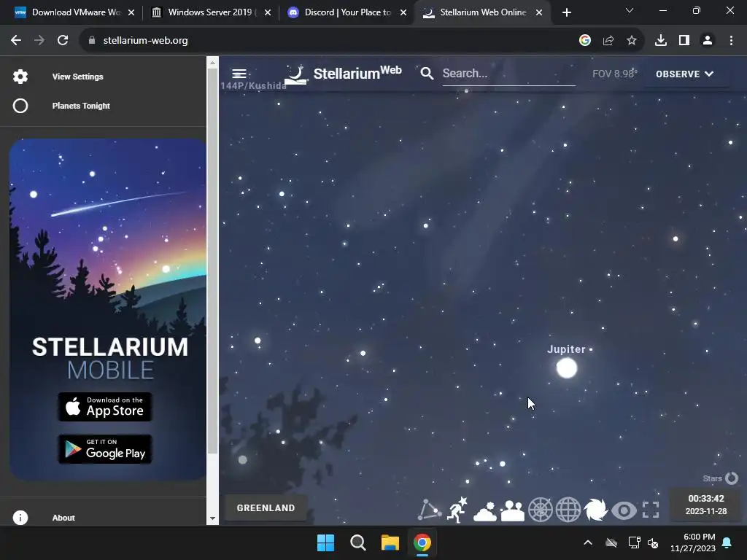Open File Explorer from taskbar
Viewport: 747px width, 560px height.
pos(390,542)
